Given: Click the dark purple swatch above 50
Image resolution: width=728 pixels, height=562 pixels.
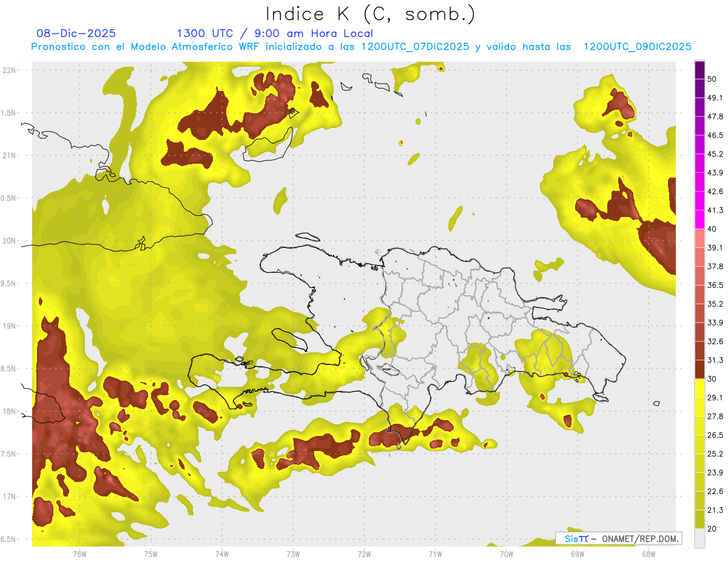Looking at the screenshot, I should coord(699,70).
